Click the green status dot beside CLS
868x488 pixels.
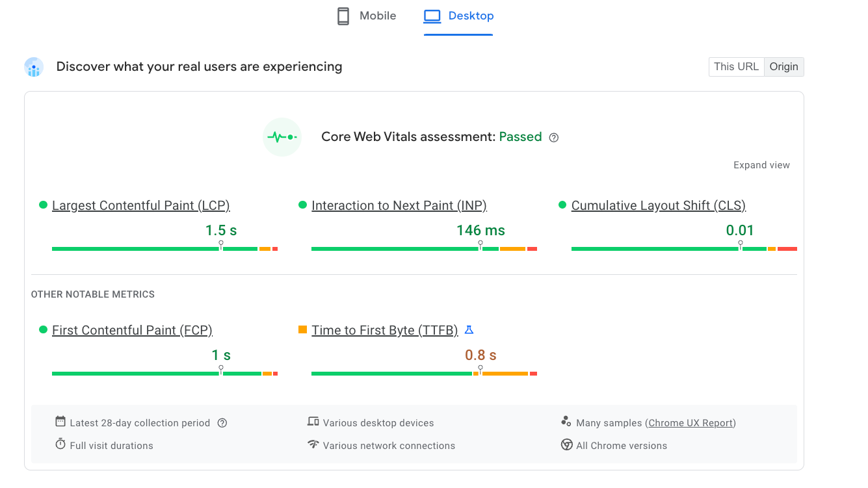click(x=562, y=205)
